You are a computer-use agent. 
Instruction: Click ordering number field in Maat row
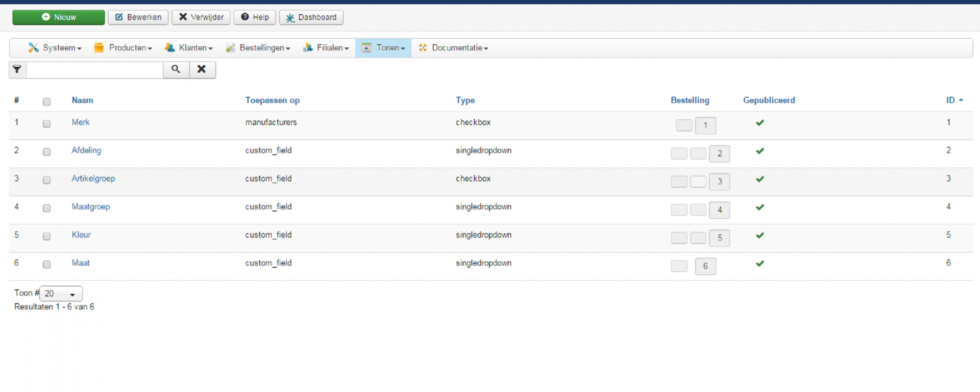706,266
